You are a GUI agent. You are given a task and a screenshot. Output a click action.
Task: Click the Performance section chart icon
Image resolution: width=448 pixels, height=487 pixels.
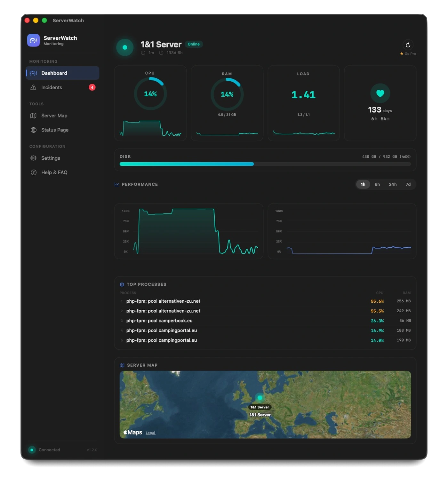tap(116, 184)
